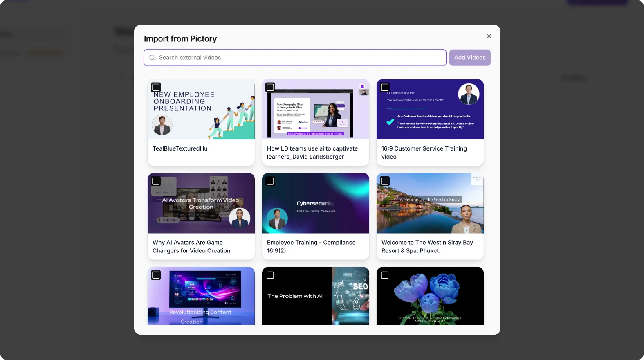This screenshot has height=360, width=644.
Task: Check the TealBlueTexturedIllu video checkbox
Action: coord(156,88)
